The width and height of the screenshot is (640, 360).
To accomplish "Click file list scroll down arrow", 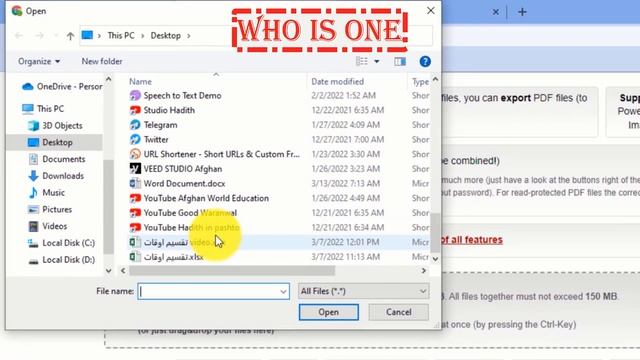I will coord(435,259).
